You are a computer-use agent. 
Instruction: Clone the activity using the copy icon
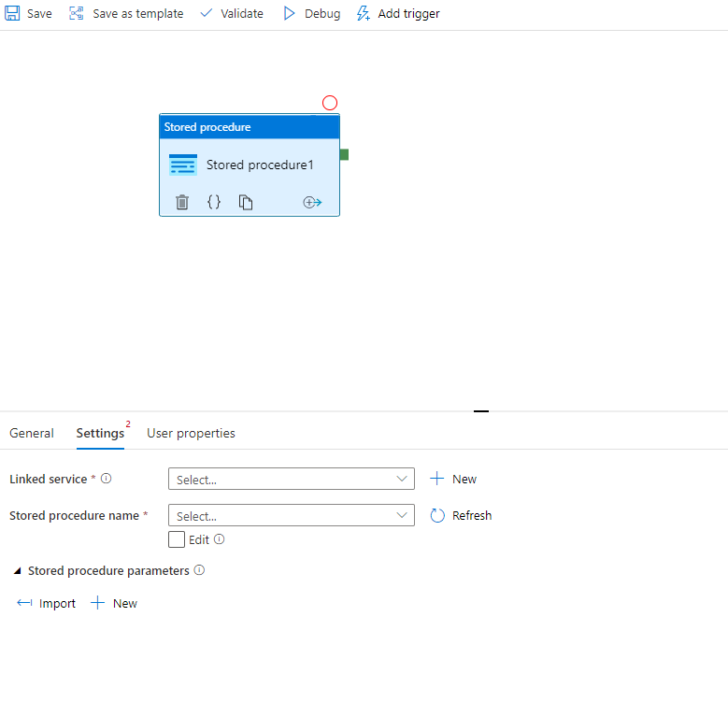[246, 202]
